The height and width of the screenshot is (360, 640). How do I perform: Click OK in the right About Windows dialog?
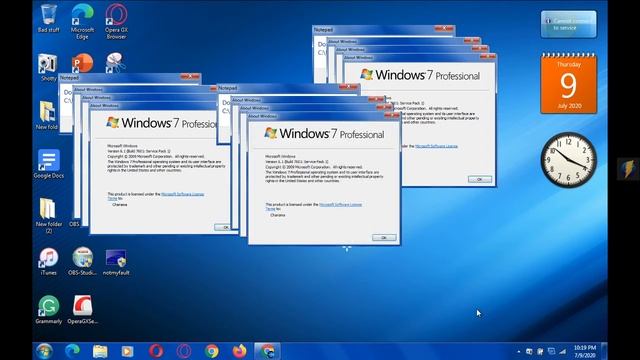pos(480,180)
